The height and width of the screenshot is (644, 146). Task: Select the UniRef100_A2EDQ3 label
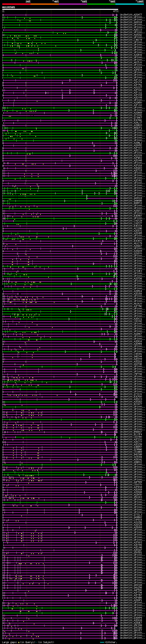[131, 401]
